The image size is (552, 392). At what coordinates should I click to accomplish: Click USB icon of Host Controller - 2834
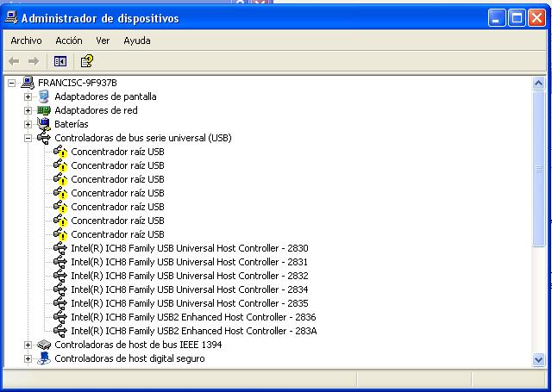click(60, 289)
